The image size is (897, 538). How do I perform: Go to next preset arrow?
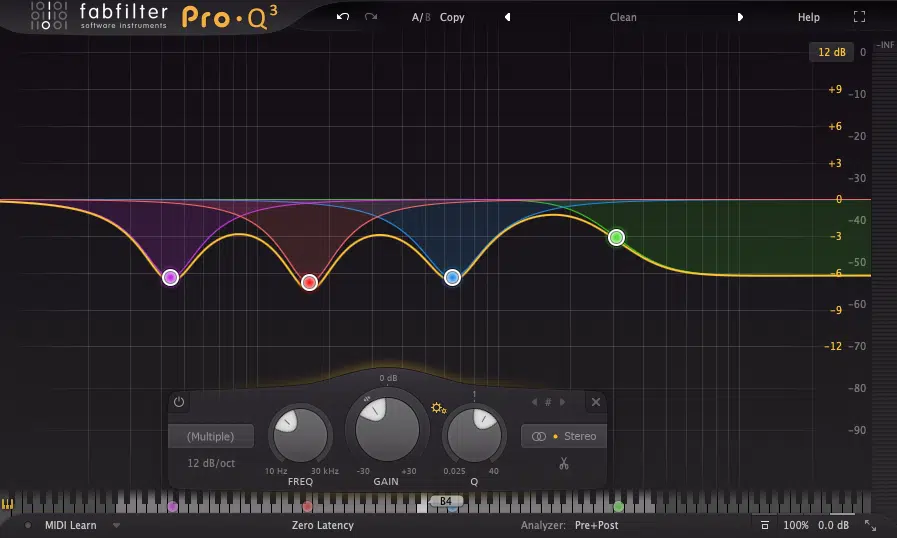coord(740,17)
